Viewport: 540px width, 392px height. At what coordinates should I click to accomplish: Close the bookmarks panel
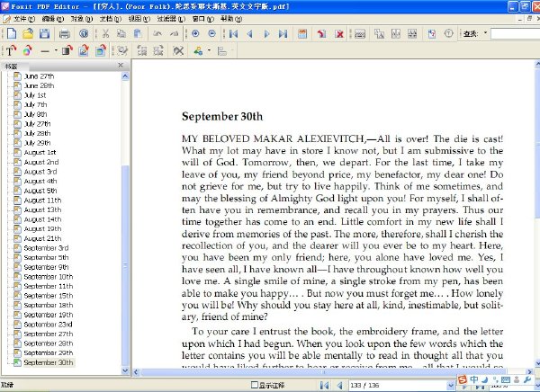coord(121,65)
